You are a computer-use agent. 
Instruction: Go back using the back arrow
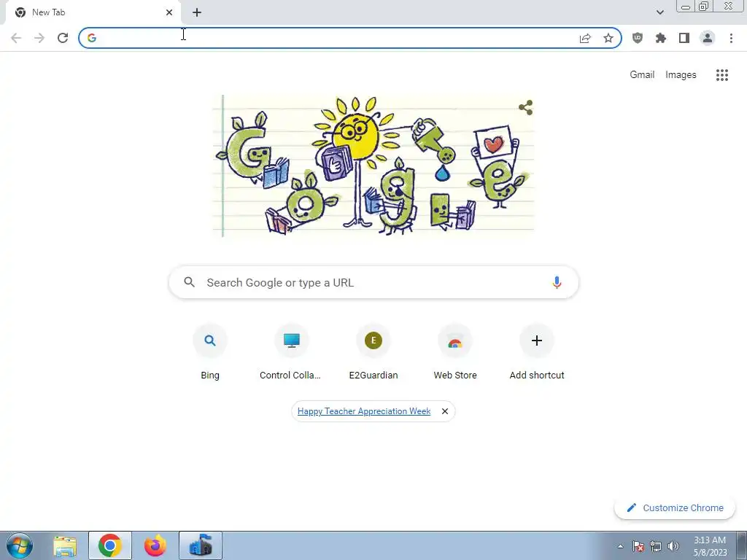tap(16, 38)
